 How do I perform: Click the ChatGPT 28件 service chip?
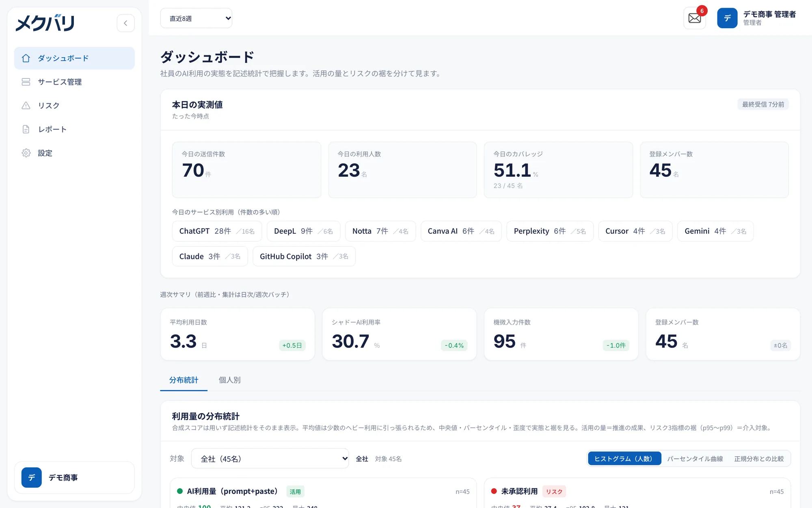(x=217, y=231)
